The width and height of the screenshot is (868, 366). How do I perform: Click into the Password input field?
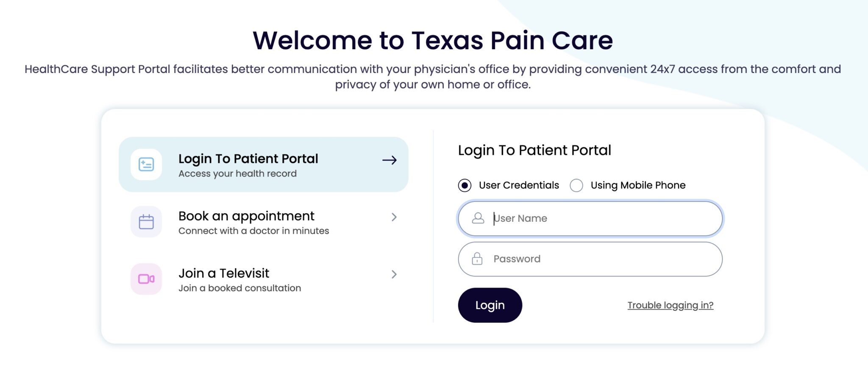[x=602, y=259]
